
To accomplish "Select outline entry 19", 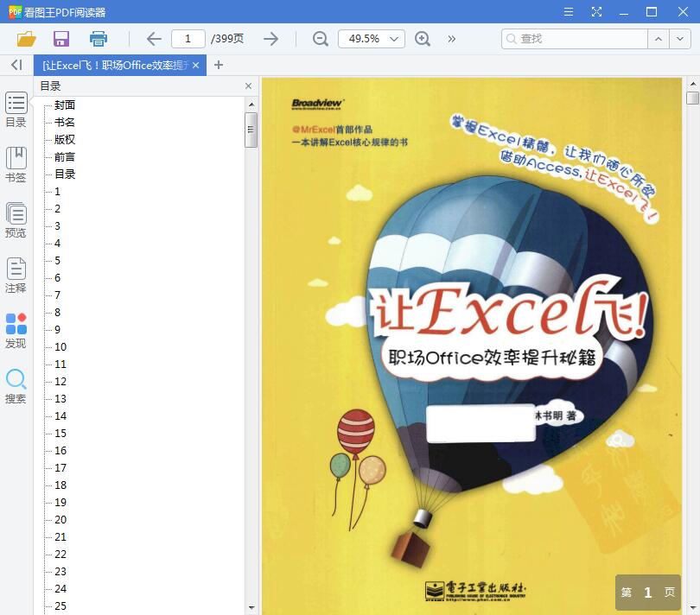I will tap(60, 503).
